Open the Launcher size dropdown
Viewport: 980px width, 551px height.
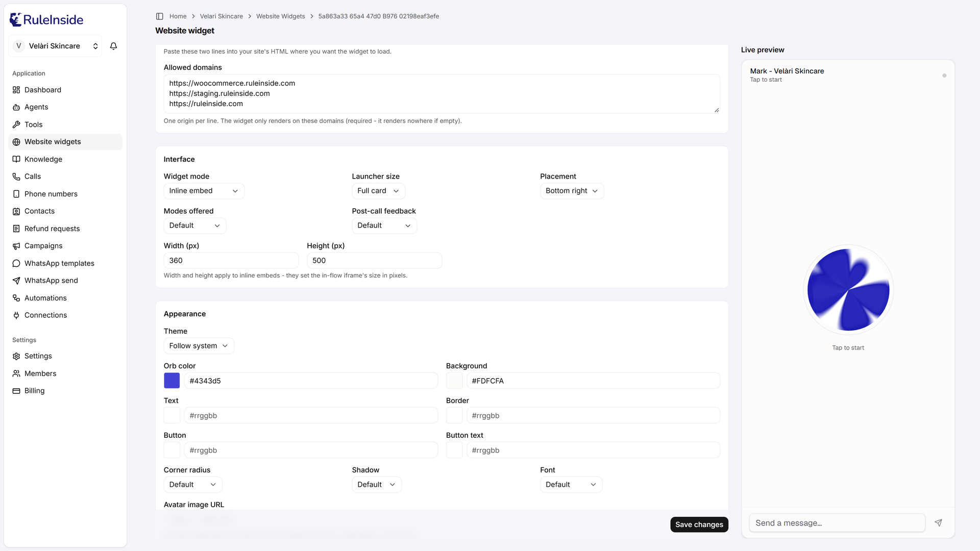pyautogui.click(x=378, y=191)
